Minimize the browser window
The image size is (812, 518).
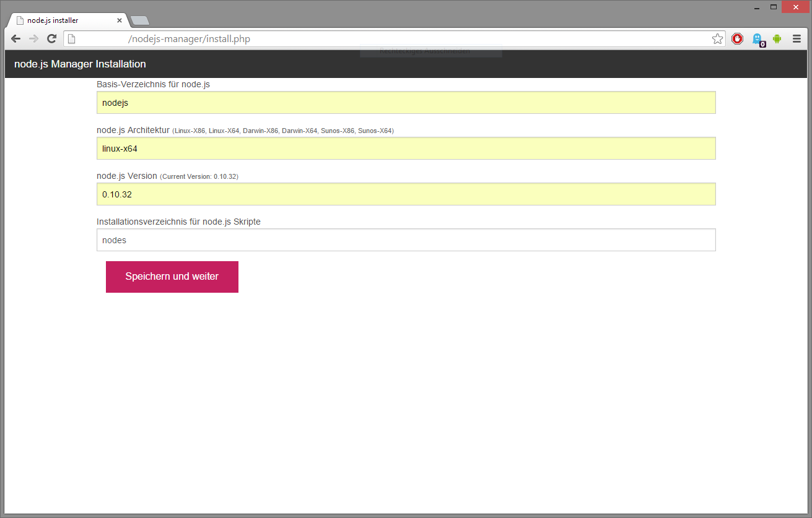(x=757, y=7)
